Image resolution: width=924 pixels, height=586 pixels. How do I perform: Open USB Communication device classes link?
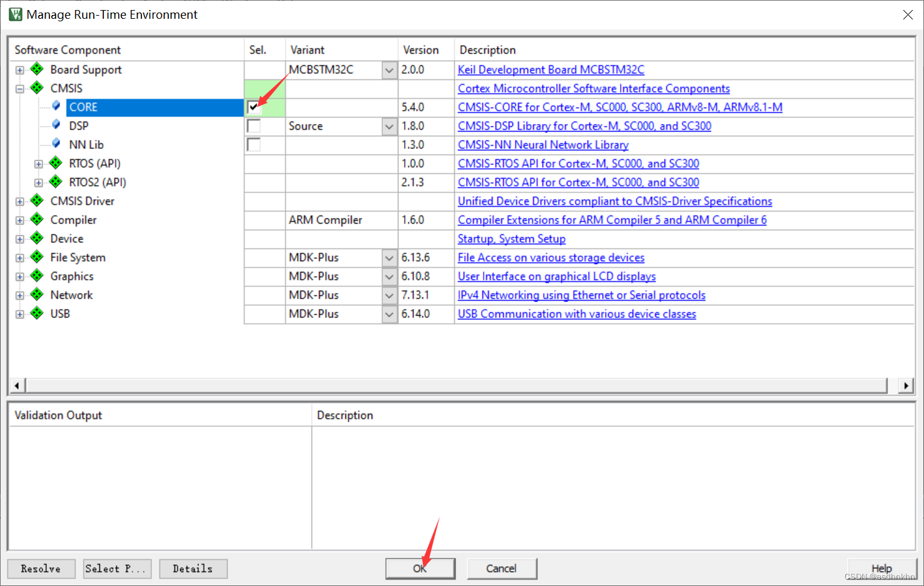577,314
